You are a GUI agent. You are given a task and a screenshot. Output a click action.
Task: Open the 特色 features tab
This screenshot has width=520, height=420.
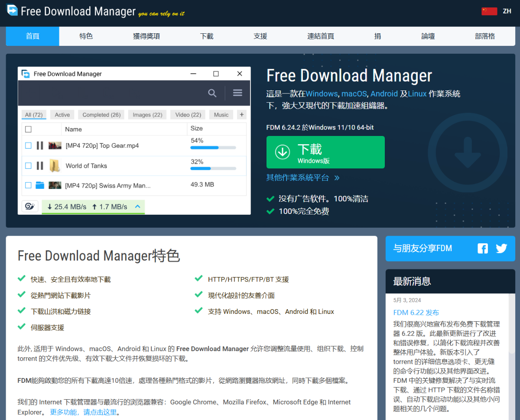click(x=86, y=36)
